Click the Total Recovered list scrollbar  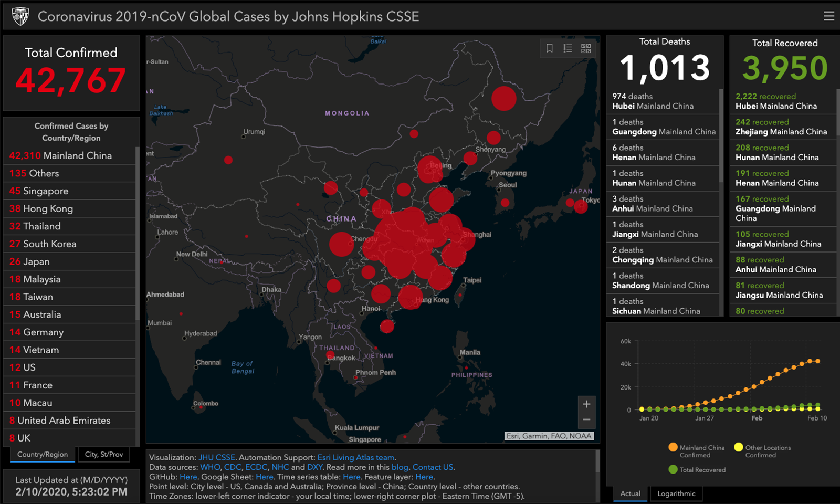[838, 113]
